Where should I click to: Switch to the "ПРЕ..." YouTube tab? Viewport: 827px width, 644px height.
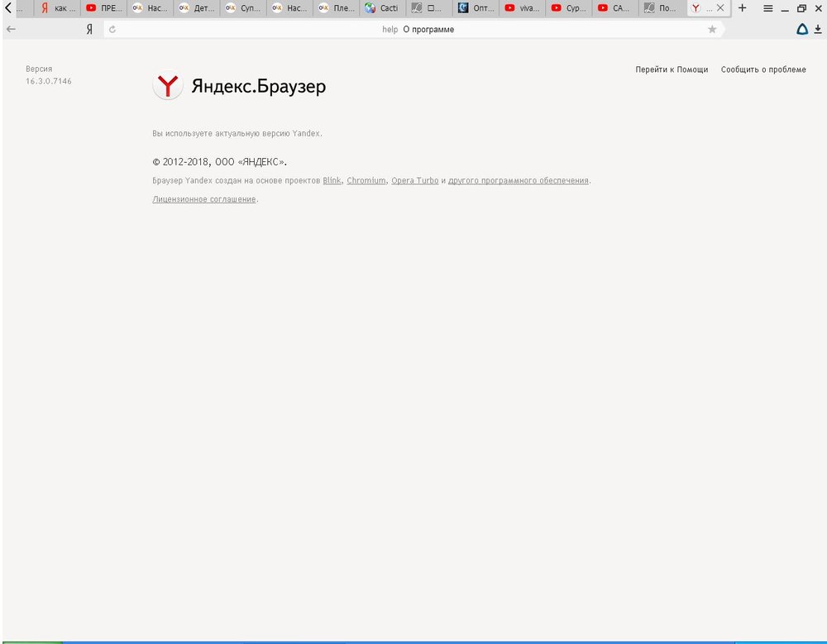(x=104, y=8)
